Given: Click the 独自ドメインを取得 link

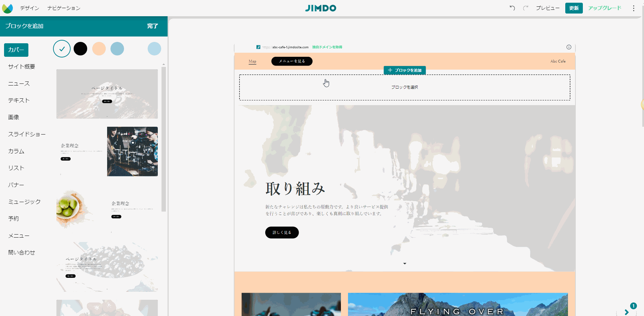Looking at the screenshot, I should [327, 47].
